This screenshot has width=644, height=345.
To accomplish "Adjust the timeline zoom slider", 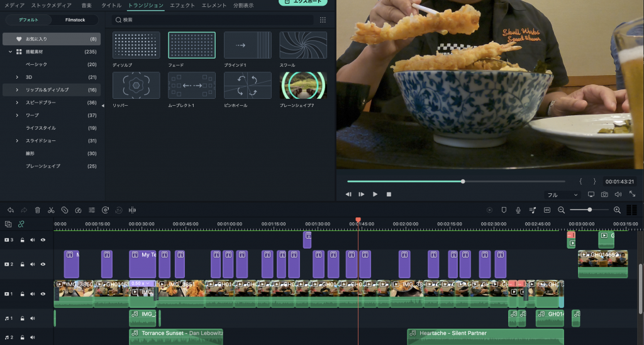I will (x=589, y=210).
